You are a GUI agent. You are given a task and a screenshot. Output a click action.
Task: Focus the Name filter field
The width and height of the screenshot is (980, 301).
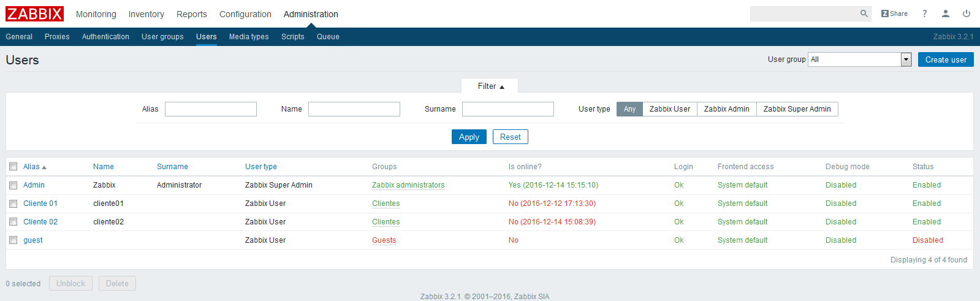pyautogui.click(x=354, y=109)
